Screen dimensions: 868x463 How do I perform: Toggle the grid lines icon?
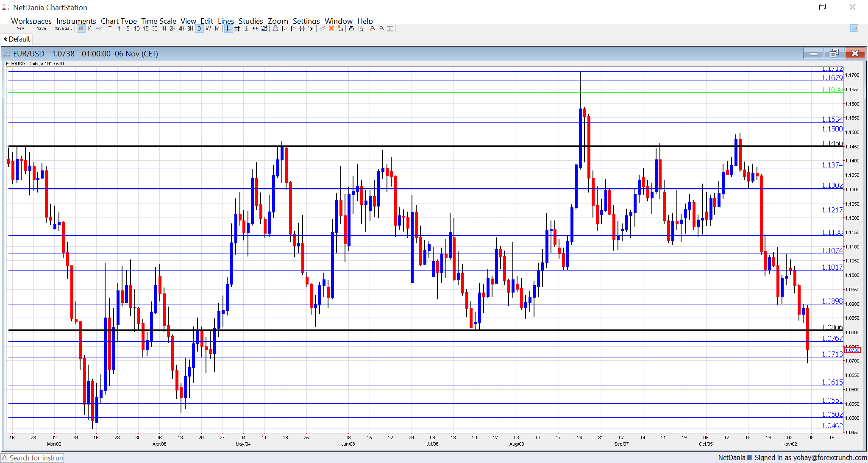pyautogui.click(x=237, y=28)
